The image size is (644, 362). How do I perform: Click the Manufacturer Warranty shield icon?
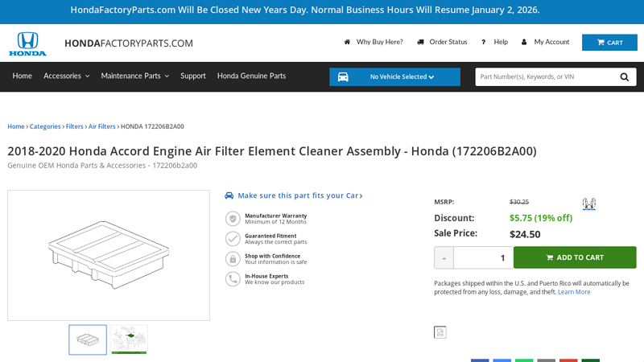point(233,219)
